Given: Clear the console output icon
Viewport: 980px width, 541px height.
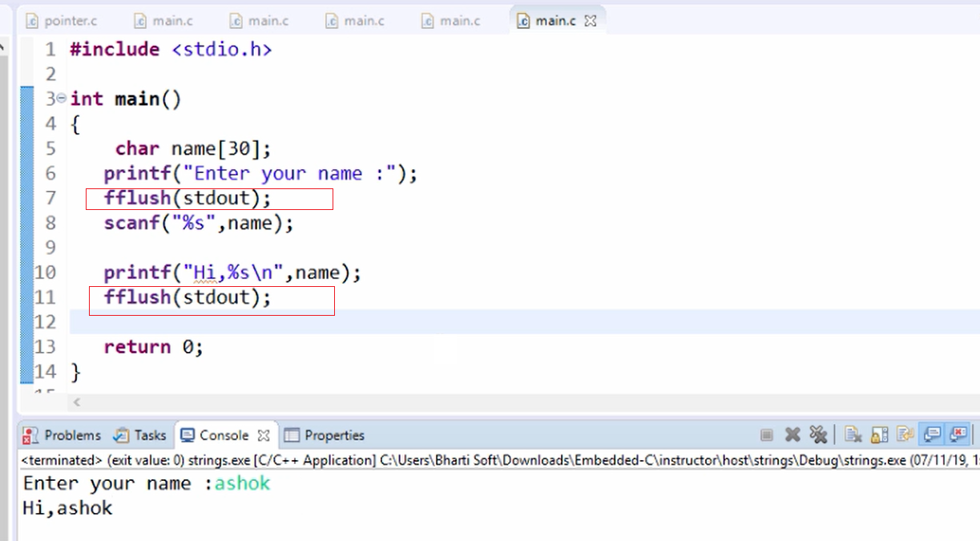Looking at the screenshot, I should [x=853, y=435].
